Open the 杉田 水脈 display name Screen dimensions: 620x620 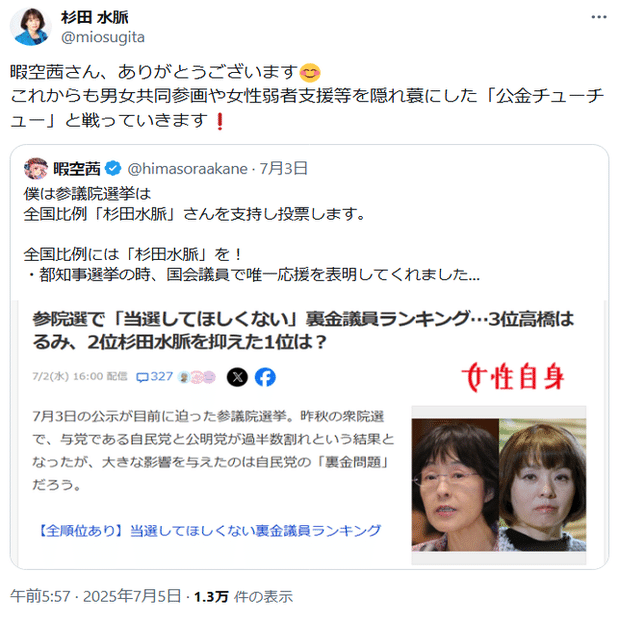(x=95, y=17)
